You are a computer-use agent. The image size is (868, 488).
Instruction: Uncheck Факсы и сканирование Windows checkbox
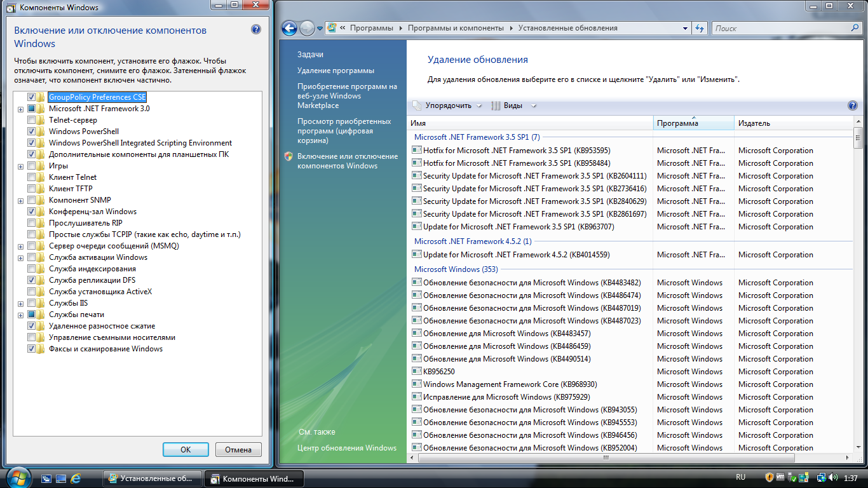[31, 349]
